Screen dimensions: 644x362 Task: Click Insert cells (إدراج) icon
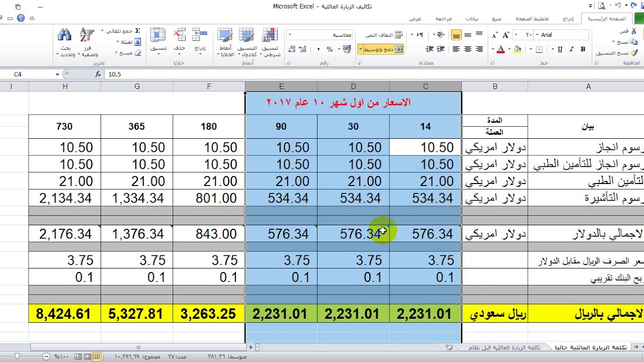coord(200,35)
